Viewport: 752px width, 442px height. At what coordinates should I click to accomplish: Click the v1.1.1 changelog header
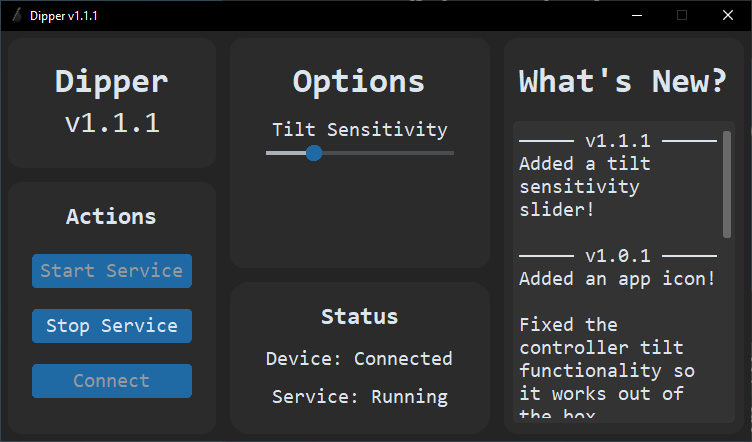618,141
